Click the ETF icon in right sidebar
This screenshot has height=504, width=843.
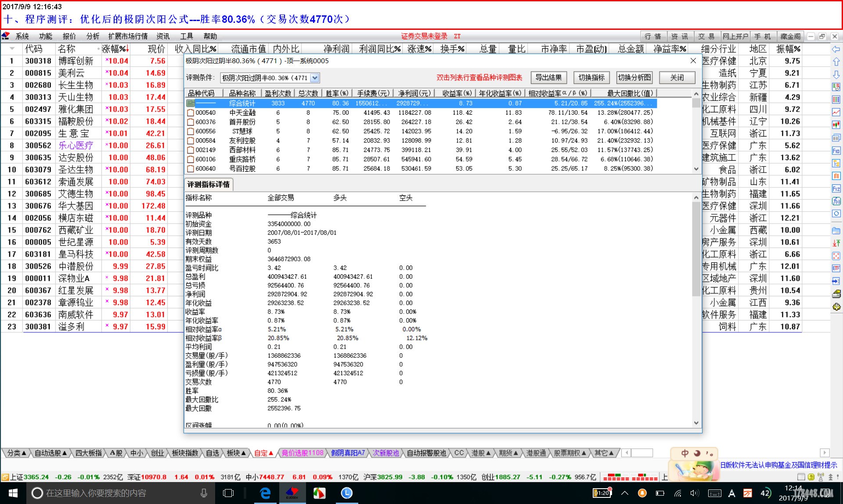click(x=836, y=268)
